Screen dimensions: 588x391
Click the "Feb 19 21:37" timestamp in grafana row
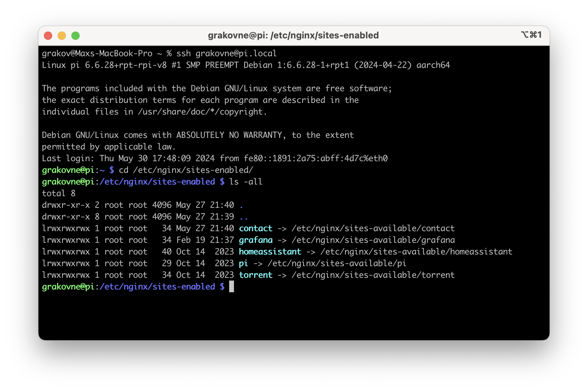point(205,240)
